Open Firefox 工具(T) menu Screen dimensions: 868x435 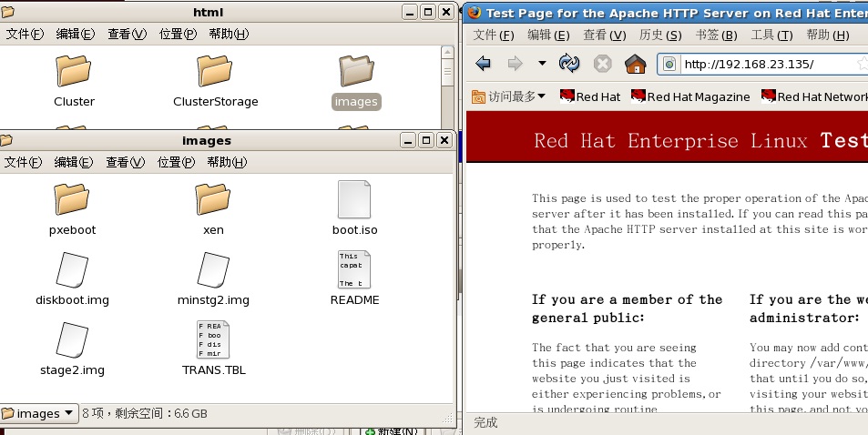(771, 35)
